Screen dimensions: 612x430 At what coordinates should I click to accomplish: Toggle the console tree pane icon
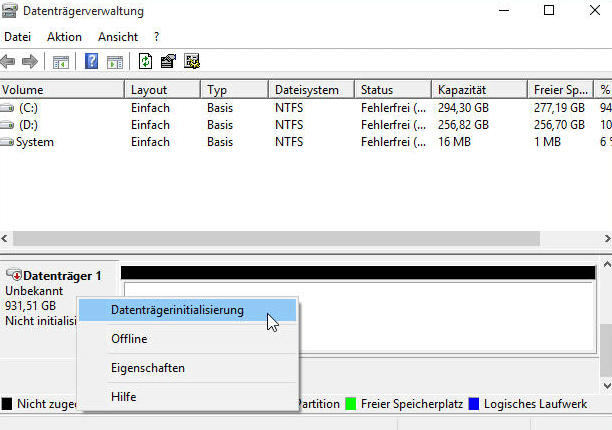coord(60,62)
